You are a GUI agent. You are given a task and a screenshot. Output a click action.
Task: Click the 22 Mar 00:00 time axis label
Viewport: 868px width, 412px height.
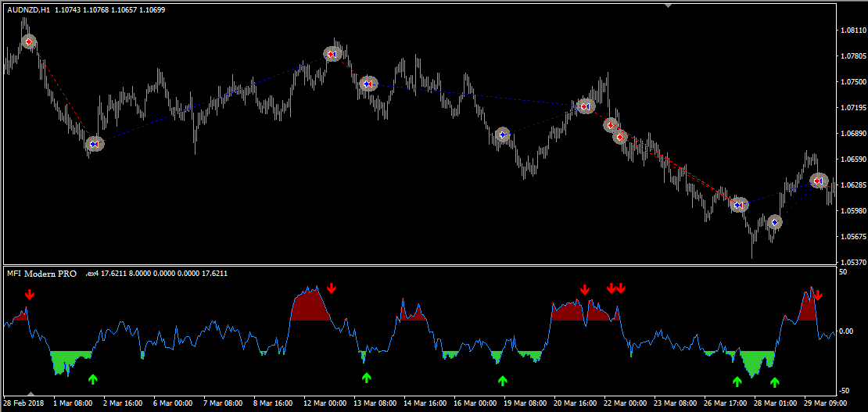pyautogui.click(x=625, y=403)
